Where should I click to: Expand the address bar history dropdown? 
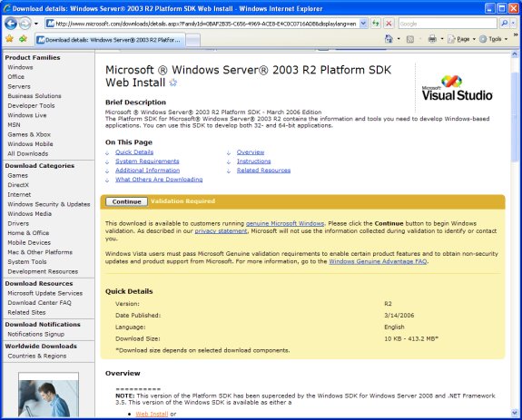click(363, 24)
